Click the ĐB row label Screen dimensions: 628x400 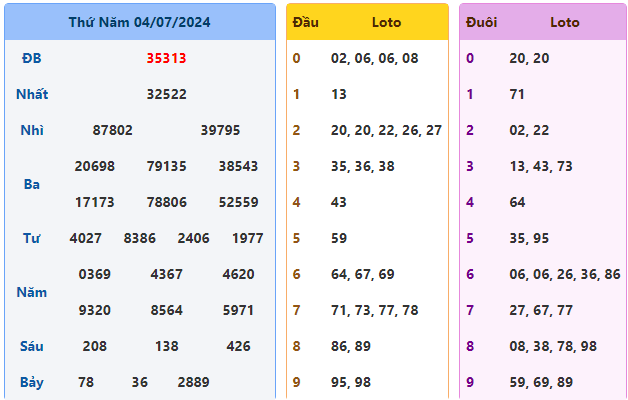tap(32, 58)
